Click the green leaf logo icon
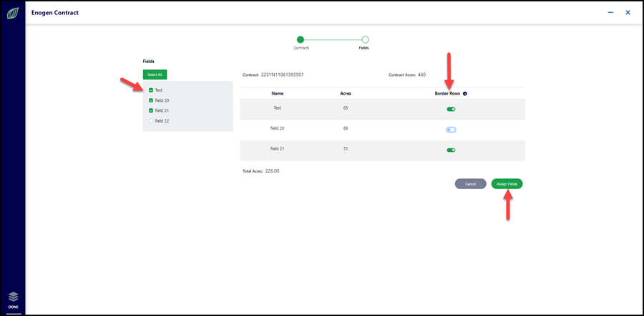The image size is (644, 316). coord(13,14)
